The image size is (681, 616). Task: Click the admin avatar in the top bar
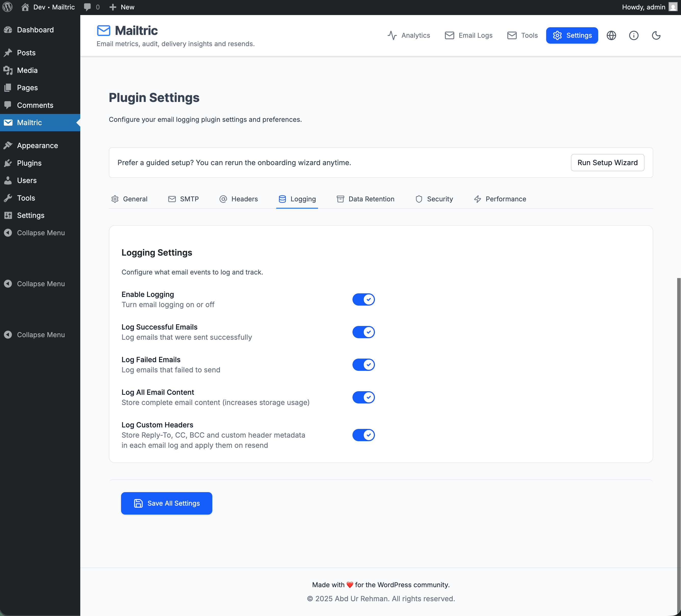[x=672, y=7]
